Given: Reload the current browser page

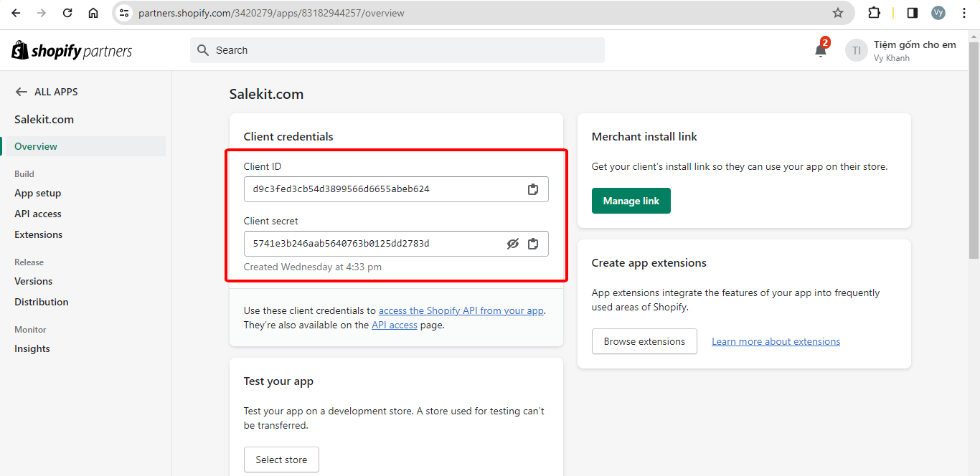Looking at the screenshot, I should click(67, 13).
